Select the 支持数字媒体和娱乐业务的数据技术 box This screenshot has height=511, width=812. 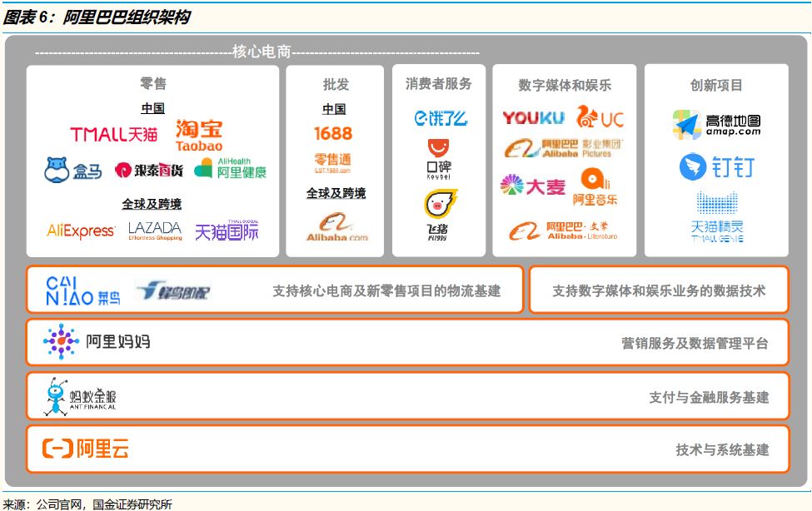(659, 290)
